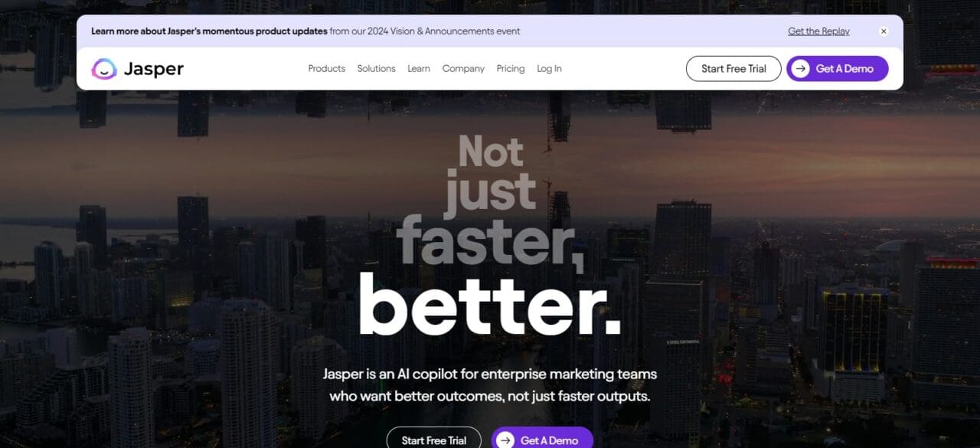Click the Jasper smiley logo icon

(104, 69)
